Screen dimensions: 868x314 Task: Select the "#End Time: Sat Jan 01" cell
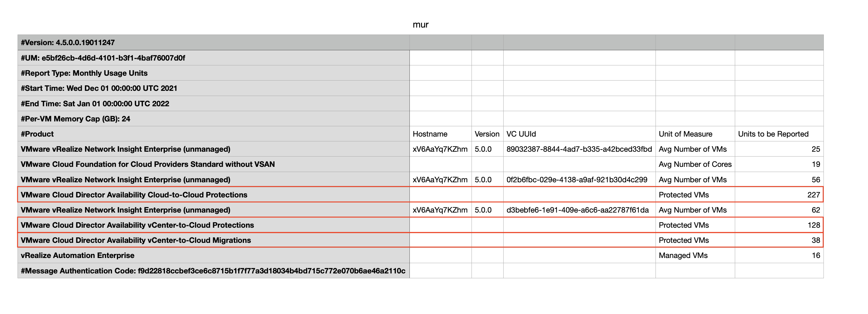point(214,104)
